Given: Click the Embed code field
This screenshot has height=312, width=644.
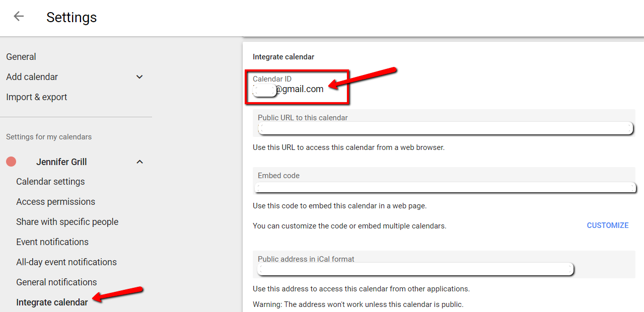Looking at the screenshot, I should tap(444, 181).
